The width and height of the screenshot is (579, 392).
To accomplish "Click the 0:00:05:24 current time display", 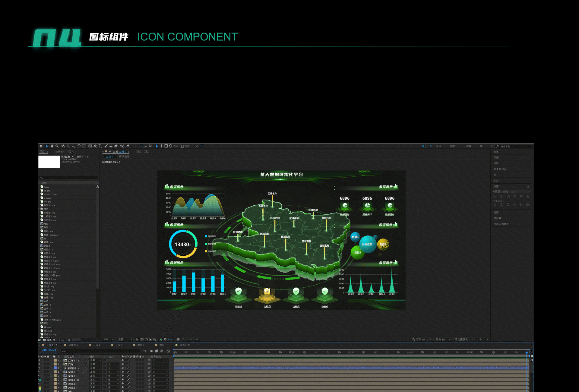I will click(49, 350).
